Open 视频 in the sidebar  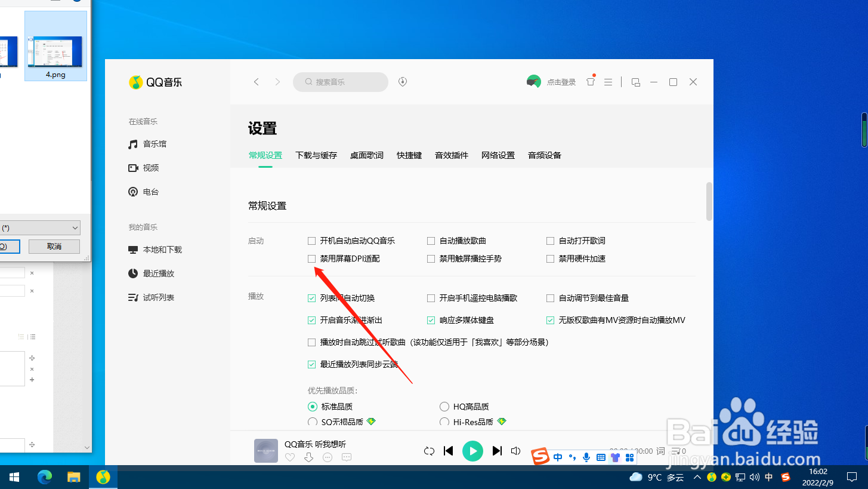tap(144, 168)
